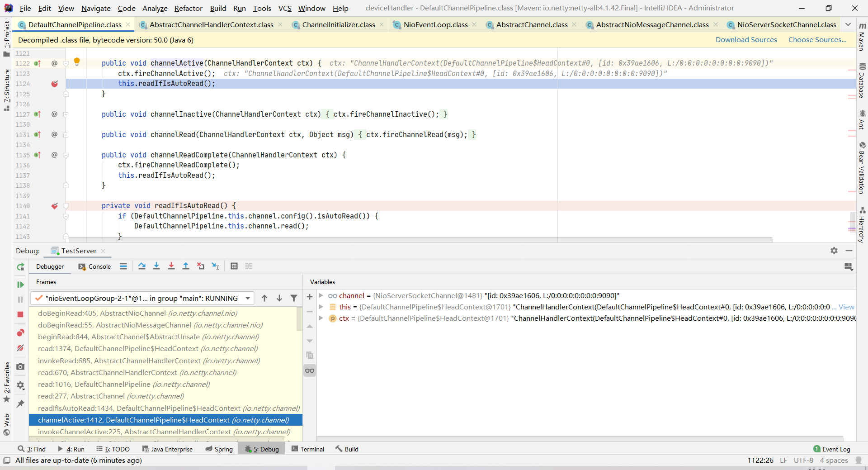868x470 pixels.
Task: Restore layout icon in debug panel
Action: [849, 266]
